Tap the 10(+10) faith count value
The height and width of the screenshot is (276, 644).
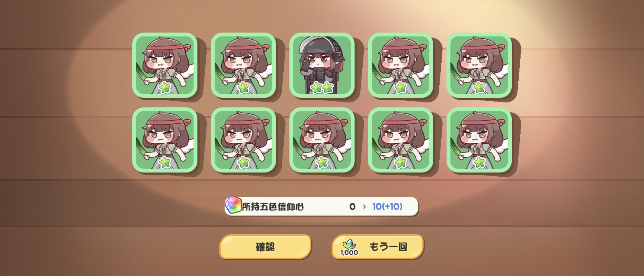[387, 206]
